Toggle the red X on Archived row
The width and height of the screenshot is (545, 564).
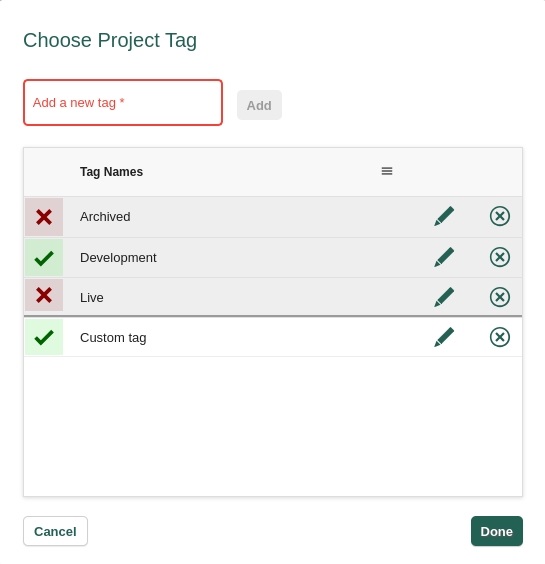(44, 217)
